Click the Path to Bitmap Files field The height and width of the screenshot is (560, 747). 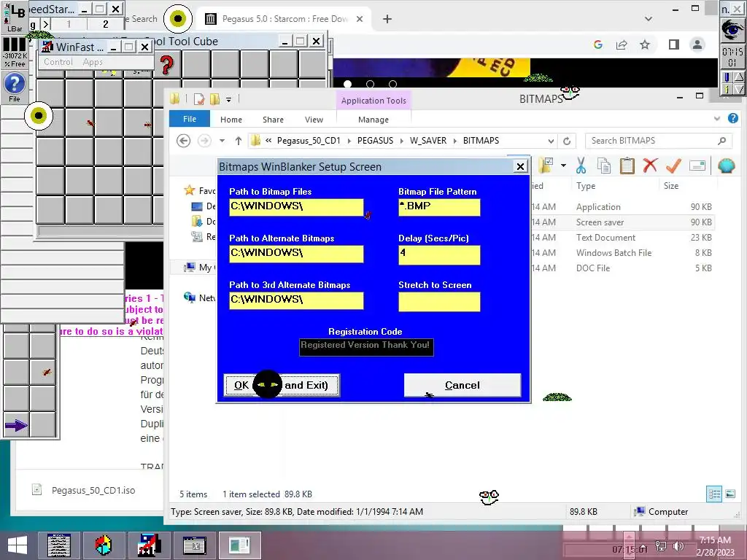(x=296, y=207)
